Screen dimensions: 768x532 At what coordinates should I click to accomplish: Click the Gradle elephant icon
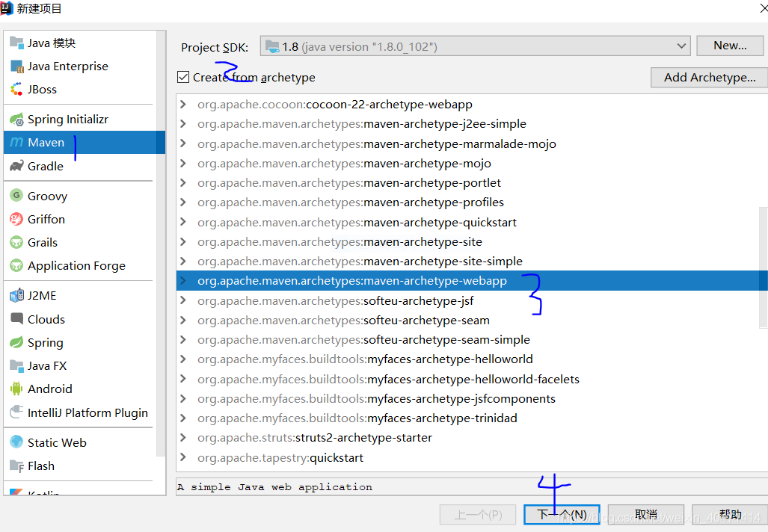click(16, 166)
